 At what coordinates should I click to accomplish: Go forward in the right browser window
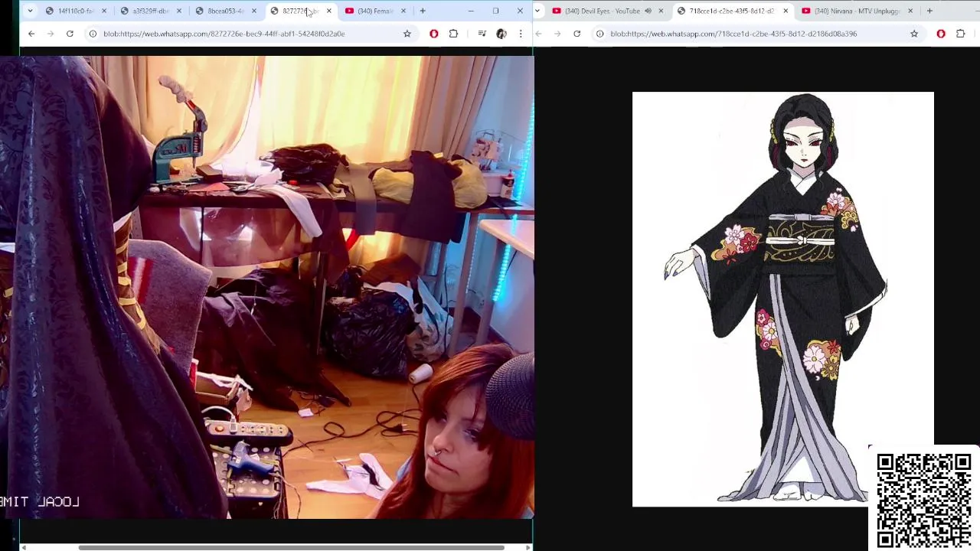pos(557,34)
